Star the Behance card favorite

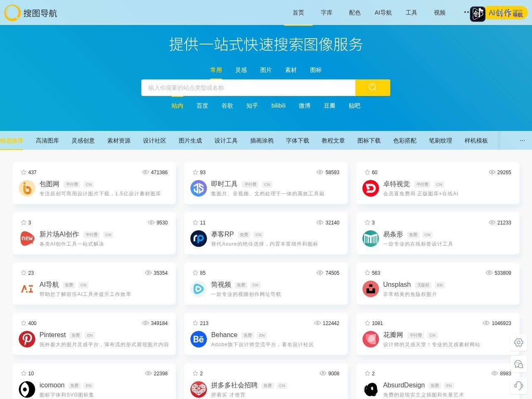tap(195, 323)
